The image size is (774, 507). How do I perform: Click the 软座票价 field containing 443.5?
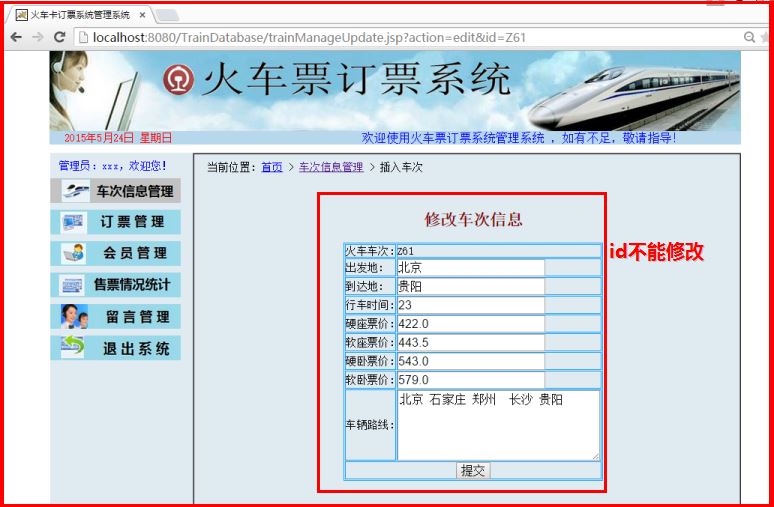470,343
